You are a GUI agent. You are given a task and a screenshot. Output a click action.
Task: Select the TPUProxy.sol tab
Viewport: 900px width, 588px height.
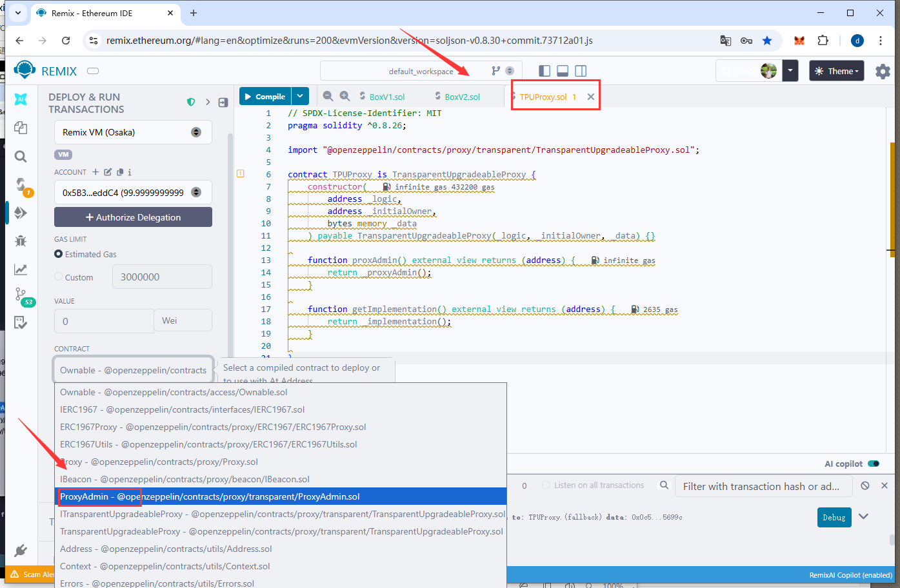click(543, 97)
